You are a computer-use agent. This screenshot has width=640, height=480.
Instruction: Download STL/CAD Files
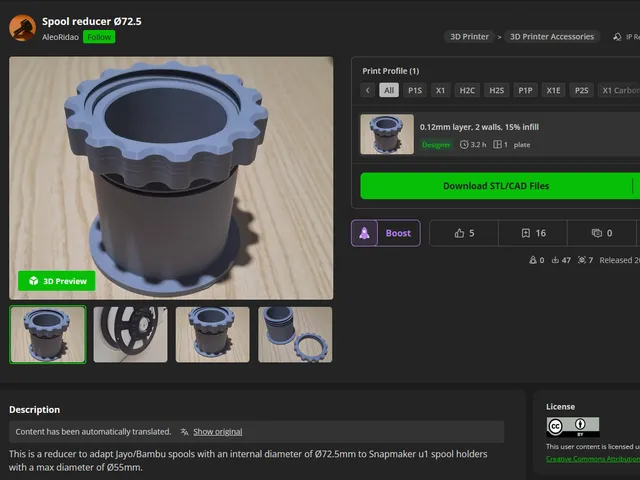click(496, 186)
